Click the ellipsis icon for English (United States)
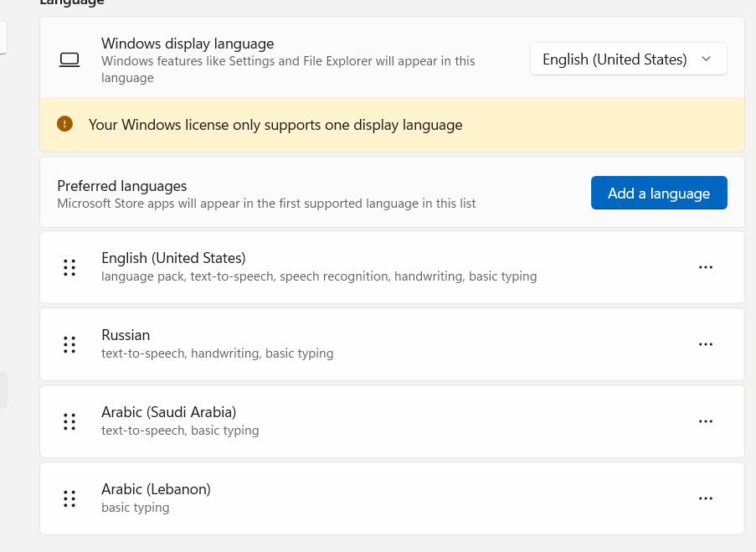This screenshot has width=756, height=552. [x=706, y=266]
